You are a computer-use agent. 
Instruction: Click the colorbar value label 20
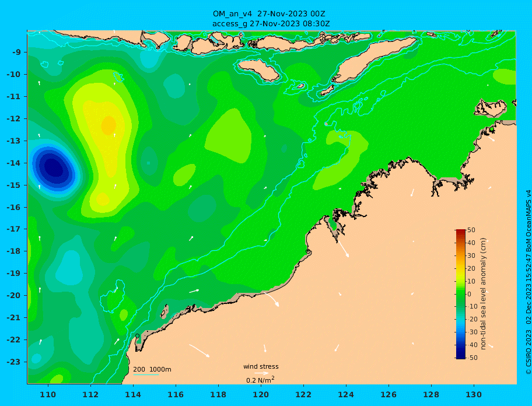click(x=471, y=269)
